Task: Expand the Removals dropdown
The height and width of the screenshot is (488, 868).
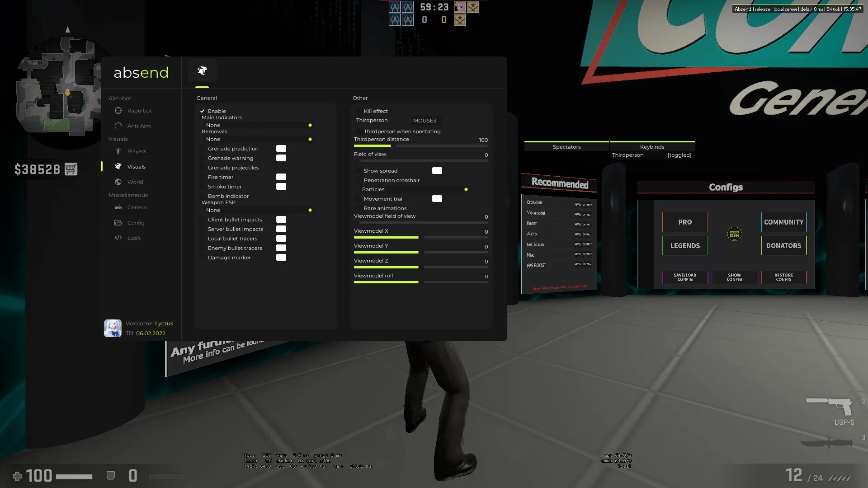Action: 258,139
